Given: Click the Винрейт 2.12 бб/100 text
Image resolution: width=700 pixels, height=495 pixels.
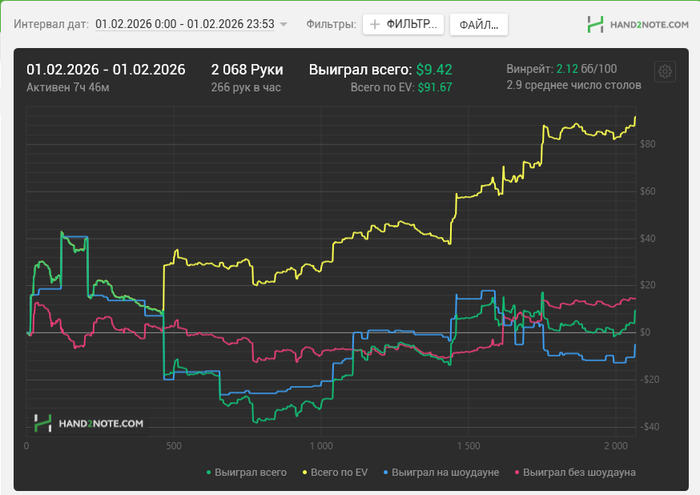Looking at the screenshot, I should [562, 69].
